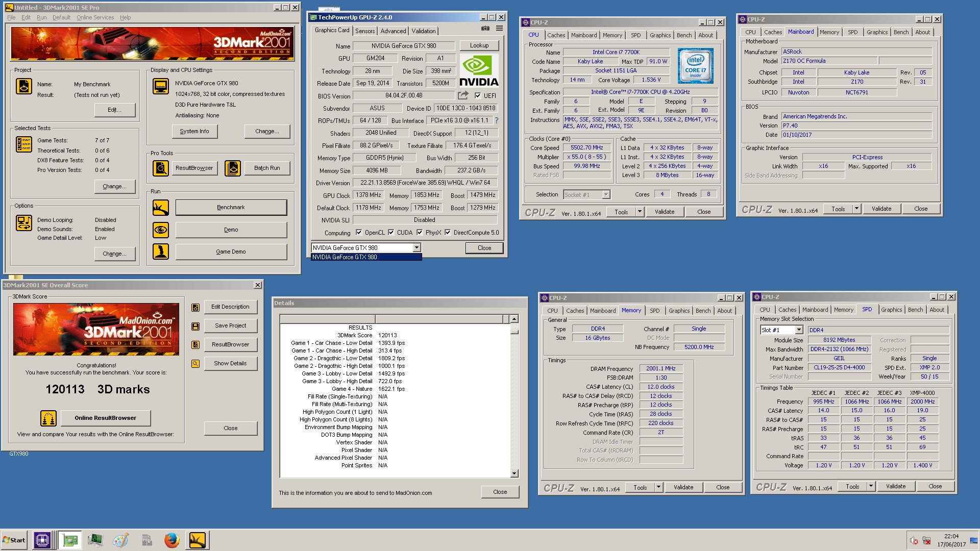Image resolution: width=980 pixels, height=551 pixels.
Task: Launch Firefox from the taskbar
Action: (x=171, y=540)
